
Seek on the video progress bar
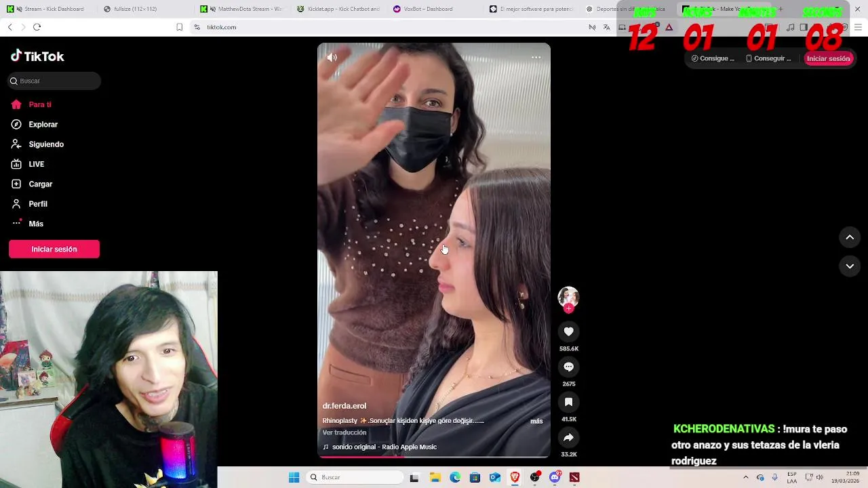pos(434,457)
